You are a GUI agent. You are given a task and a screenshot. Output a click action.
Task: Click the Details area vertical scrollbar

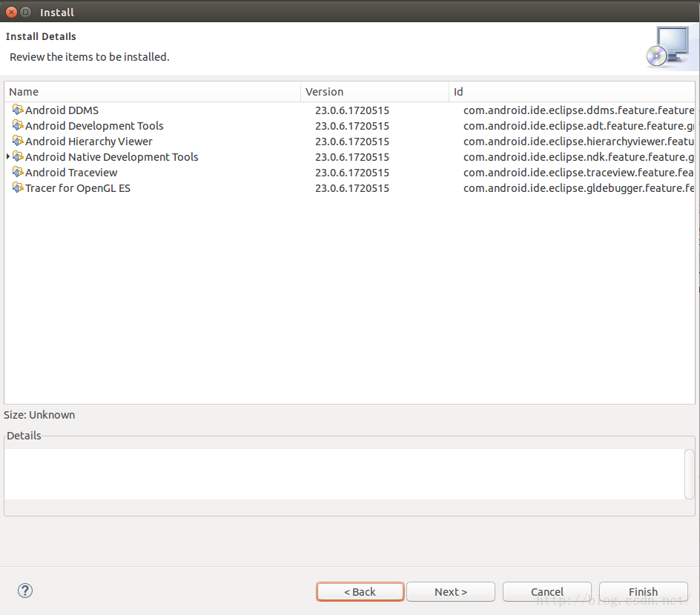pos(690,474)
